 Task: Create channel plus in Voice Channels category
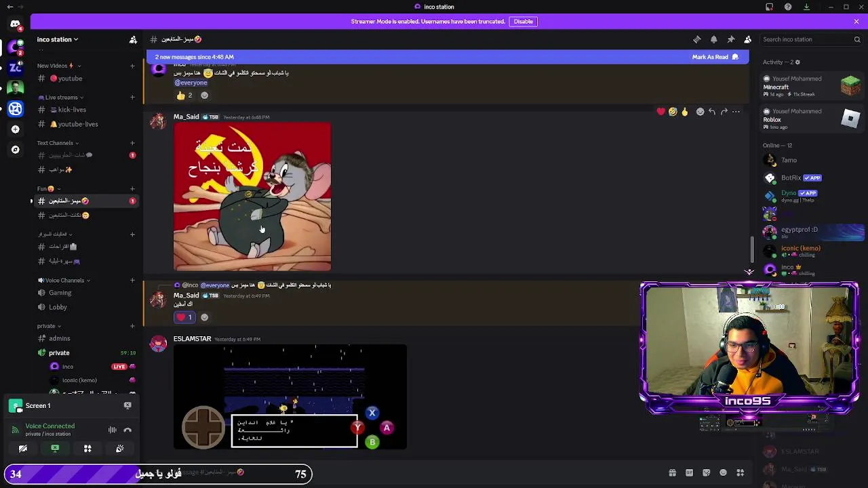point(132,281)
